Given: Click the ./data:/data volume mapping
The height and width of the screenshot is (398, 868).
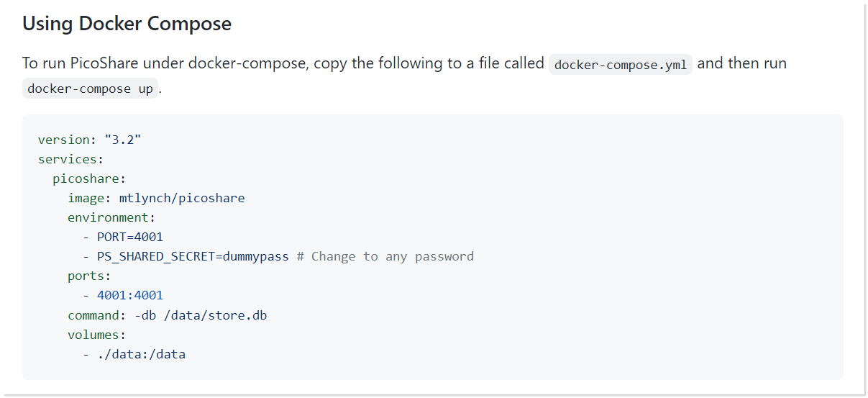Looking at the screenshot, I should point(141,354).
